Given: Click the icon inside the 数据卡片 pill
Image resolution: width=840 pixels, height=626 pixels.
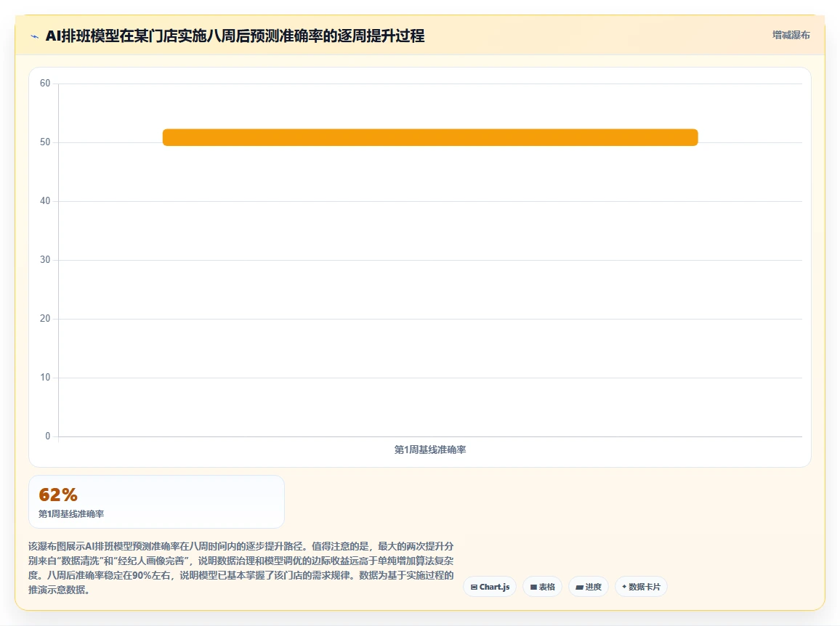Looking at the screenshot, I should tap(624, 586).
